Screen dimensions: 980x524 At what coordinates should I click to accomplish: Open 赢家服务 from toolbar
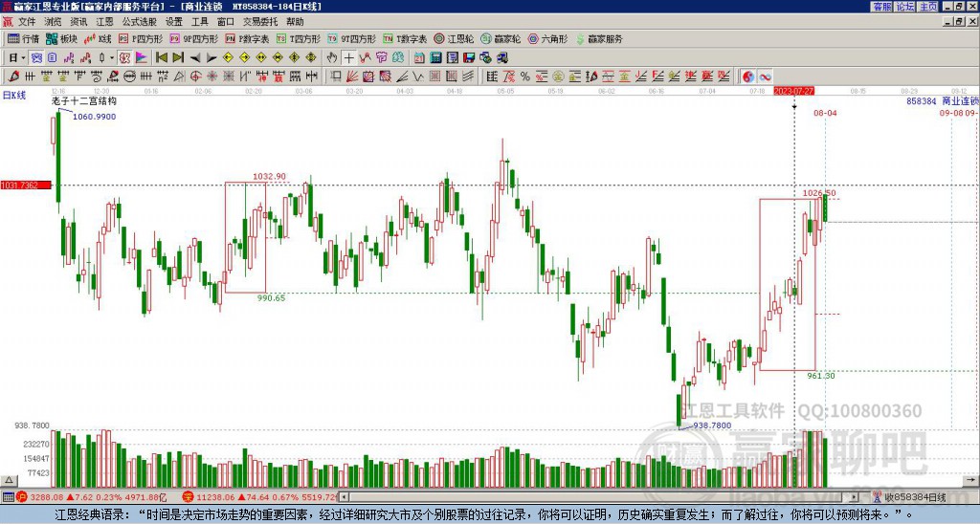[599, 38]
